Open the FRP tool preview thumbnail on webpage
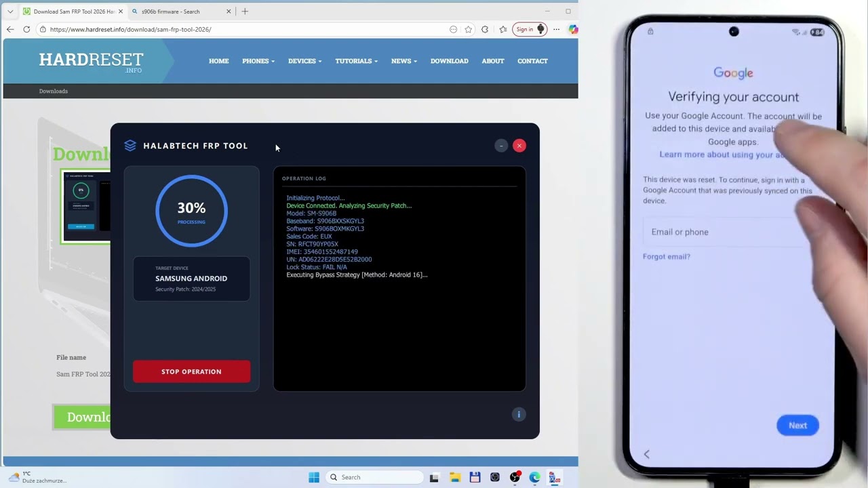The image size is (868, 488). click(86, 207)
